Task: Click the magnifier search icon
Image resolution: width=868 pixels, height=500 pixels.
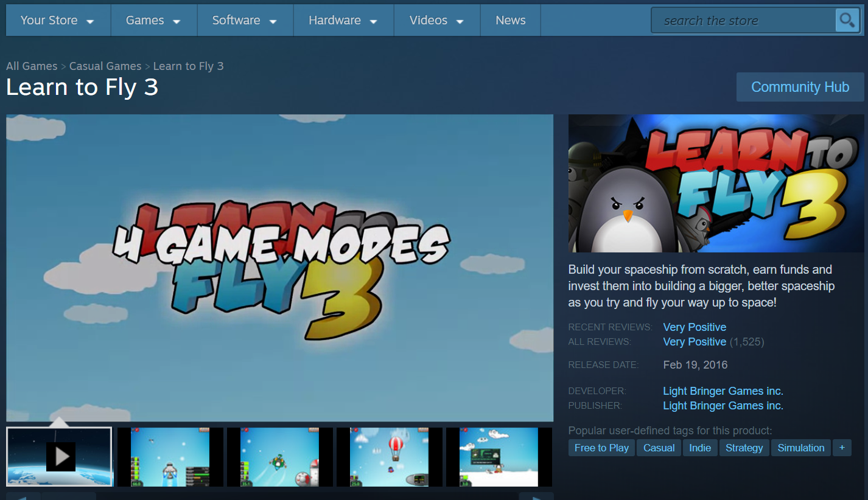Action: [x=847, y=20]
